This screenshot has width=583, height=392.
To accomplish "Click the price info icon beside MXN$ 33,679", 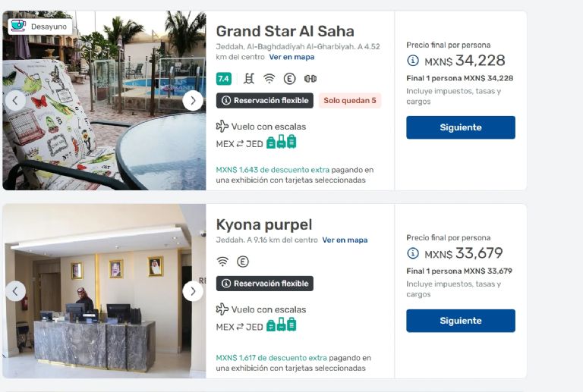I will pyautogui.click(x=413, y=253).
